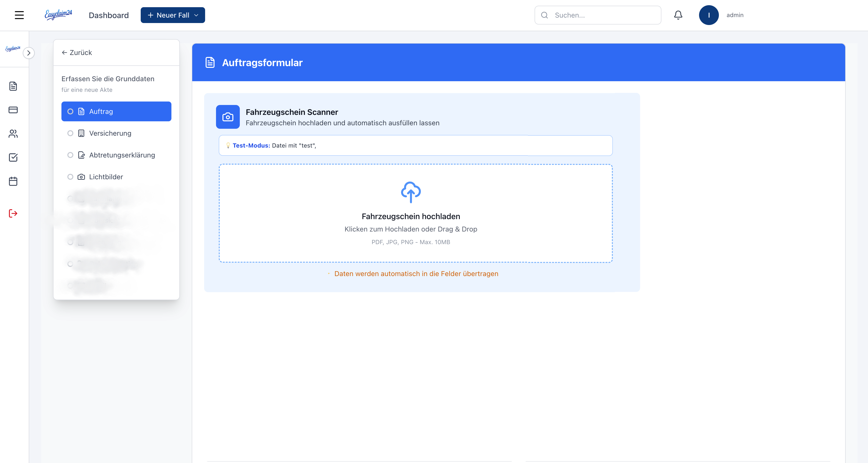The width and height of the screenshot is (868, 463).
Task: Select the Lichtbilder step radio circle
Action: [x=70, y=177]
